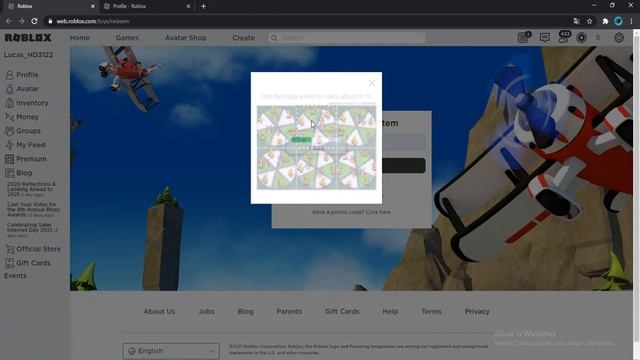Open Parents in the footer
The image size is (640, 360).
[289, 311]
